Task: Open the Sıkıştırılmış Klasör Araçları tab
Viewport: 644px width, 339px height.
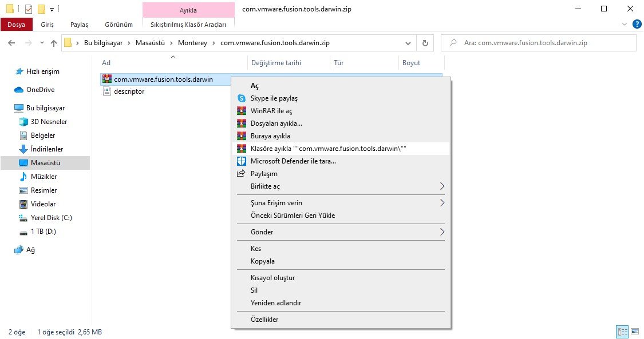Action: pyautogui.click(x=188, y=25)
